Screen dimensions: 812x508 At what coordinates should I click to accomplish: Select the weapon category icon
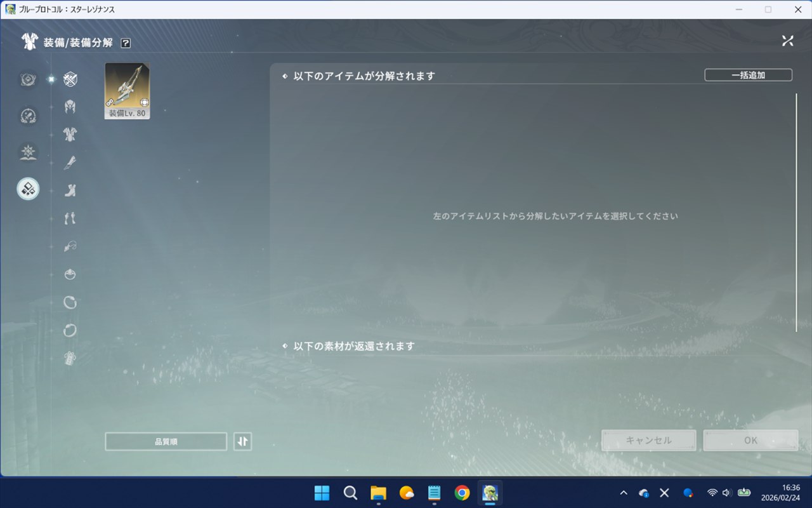click(70, 79)
